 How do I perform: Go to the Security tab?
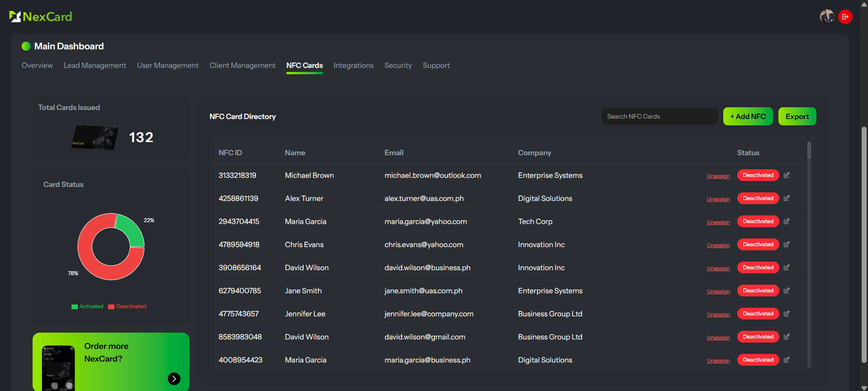[398, 66]
